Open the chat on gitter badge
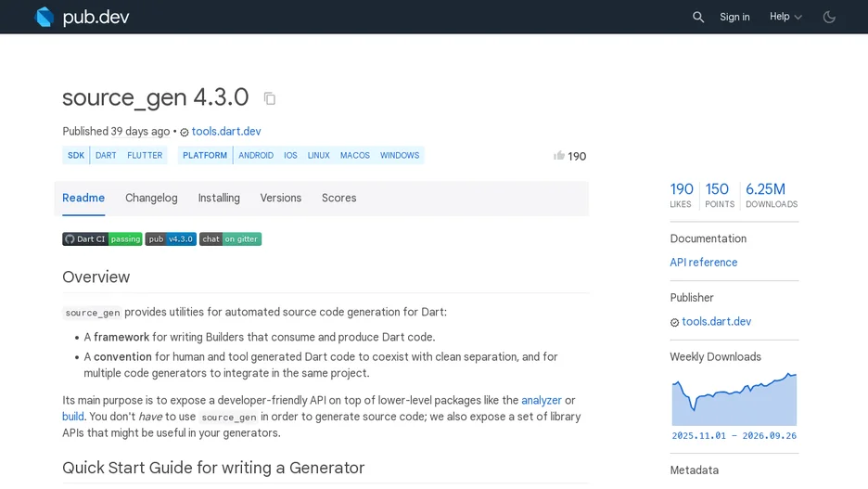 coord(230,239)
